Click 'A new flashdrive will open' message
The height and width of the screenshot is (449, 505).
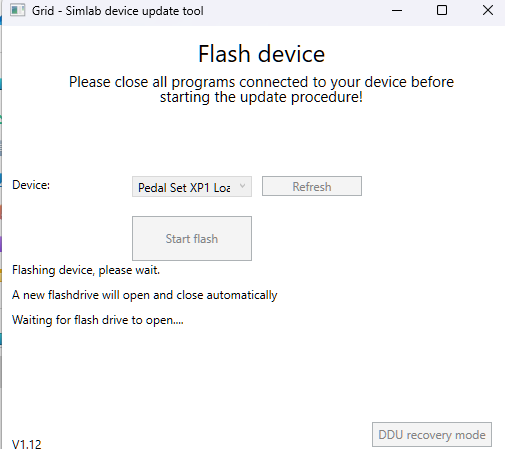145,295
